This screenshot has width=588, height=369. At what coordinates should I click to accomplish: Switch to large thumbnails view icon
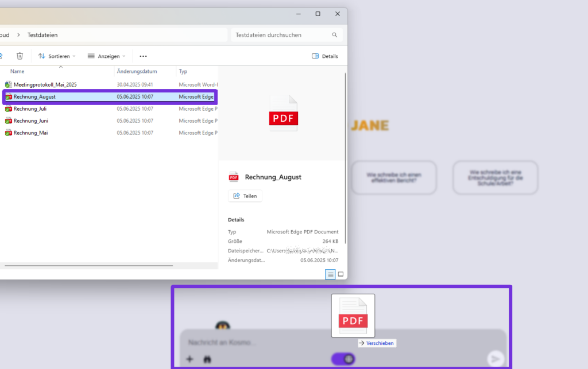(341, 274)
